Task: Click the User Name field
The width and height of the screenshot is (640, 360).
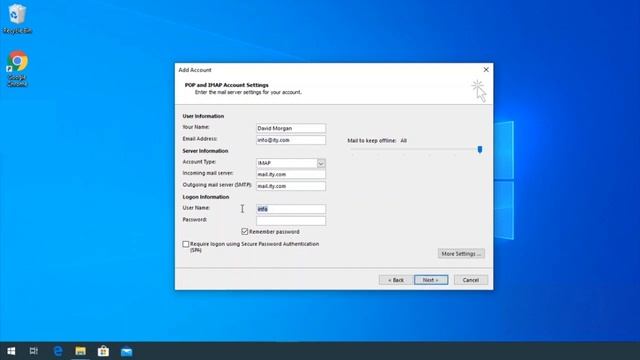Action: tap(291, 209)
